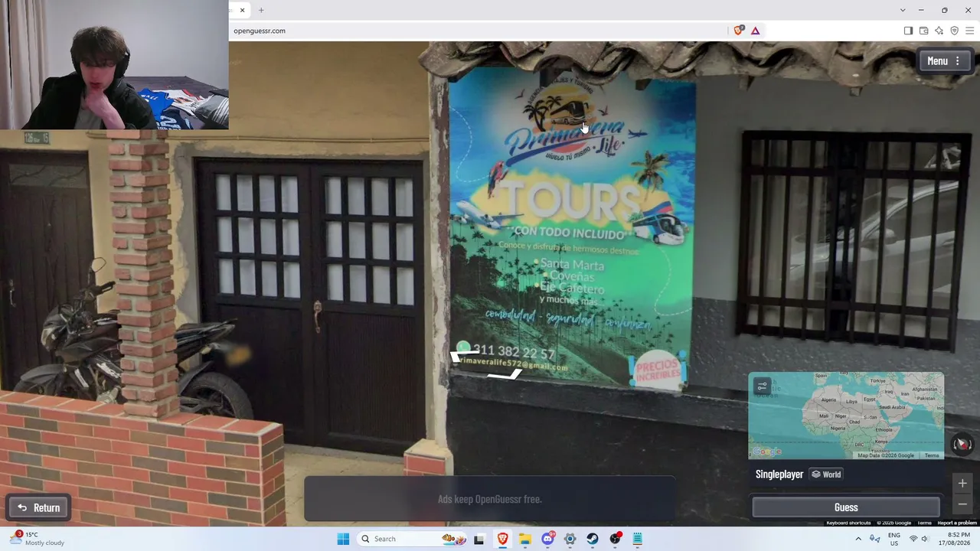980x551 pixels.
Task: Click the compass to reset heading
Action: pyautogui.click(x=962, y=444)
